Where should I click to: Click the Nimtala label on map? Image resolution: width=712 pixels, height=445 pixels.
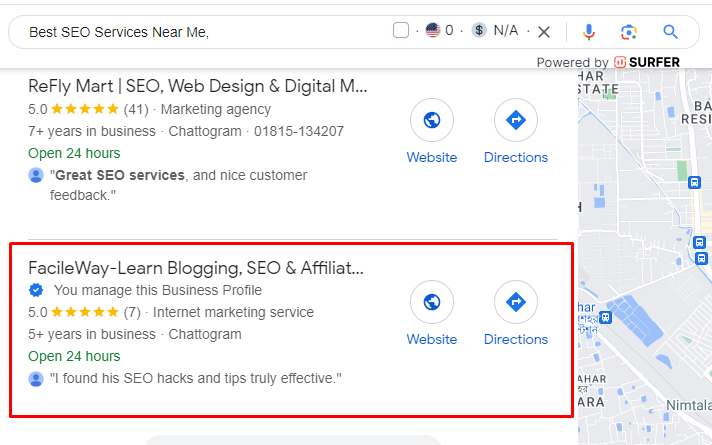click(688, 405)
